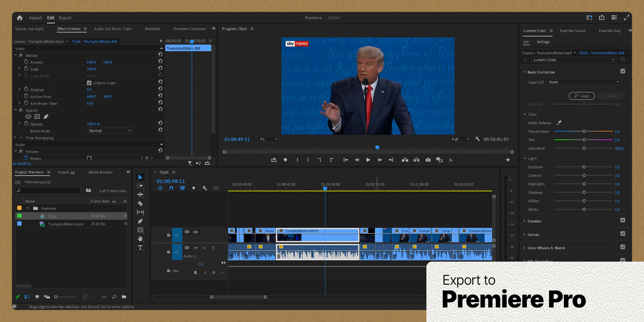Select the Ripple Edit tool
The width and height of the screenshot is (644, 322).
[140, 195]
